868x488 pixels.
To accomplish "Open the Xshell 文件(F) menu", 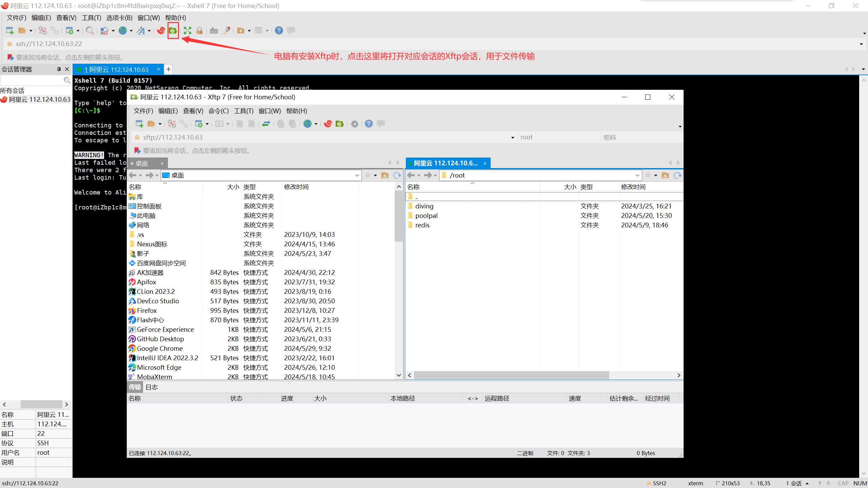I will click(x=16, y=18).
